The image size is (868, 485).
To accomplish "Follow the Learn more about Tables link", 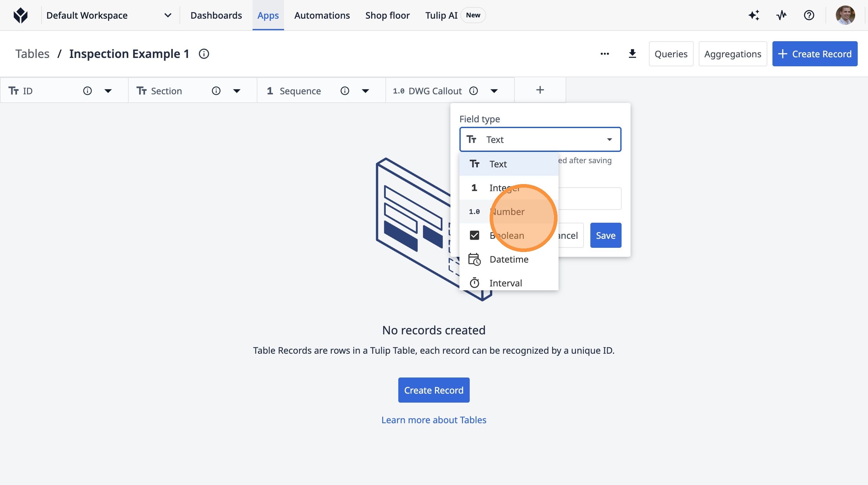I will tap(434, 420).
